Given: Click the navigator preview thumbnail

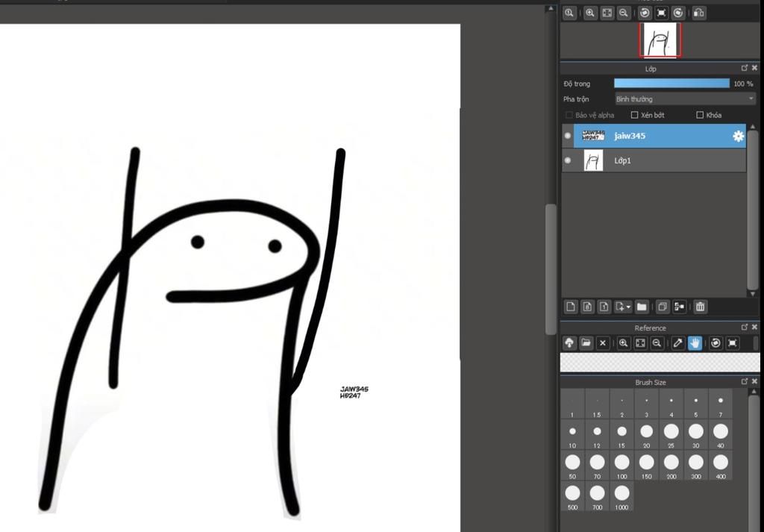Looking at the screenshot, I should click(x=660, y=40).
